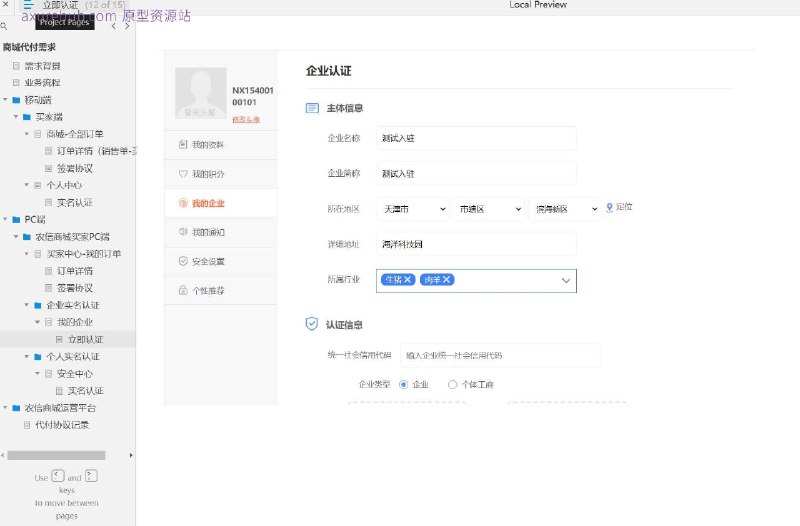Open 个性推荐 in the account menu

(x=220, y=290)
